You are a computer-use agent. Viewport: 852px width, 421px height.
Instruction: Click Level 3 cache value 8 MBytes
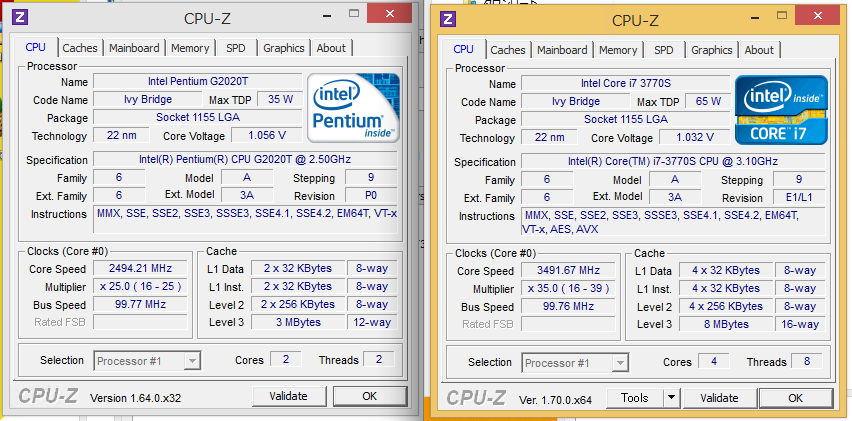726,324
